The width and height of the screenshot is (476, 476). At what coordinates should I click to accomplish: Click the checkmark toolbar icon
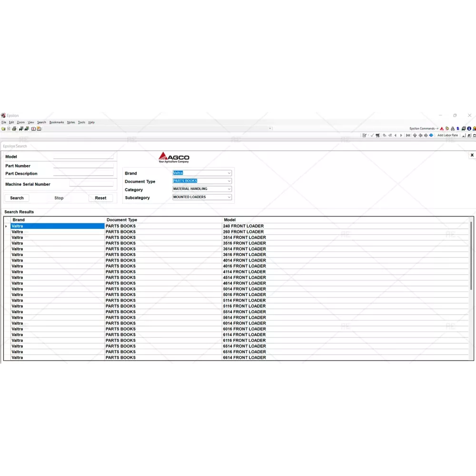(372, 135)
